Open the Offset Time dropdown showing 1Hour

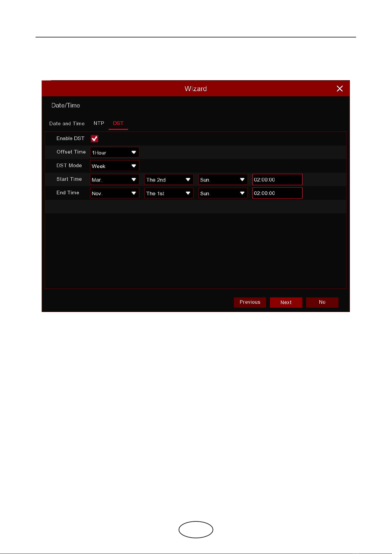(115, 153)
